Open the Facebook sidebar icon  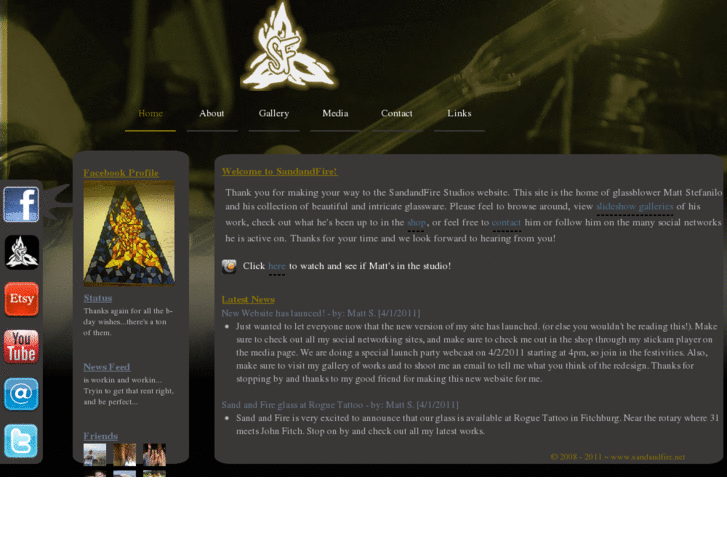[x=21, y=204]
